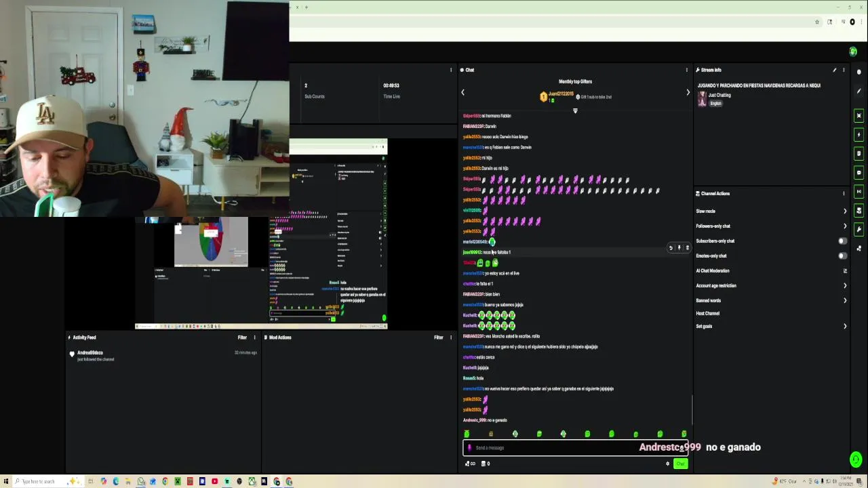Expand Banned words settings
This screenshot has width=868, height=488.
(x=845, y=300)
